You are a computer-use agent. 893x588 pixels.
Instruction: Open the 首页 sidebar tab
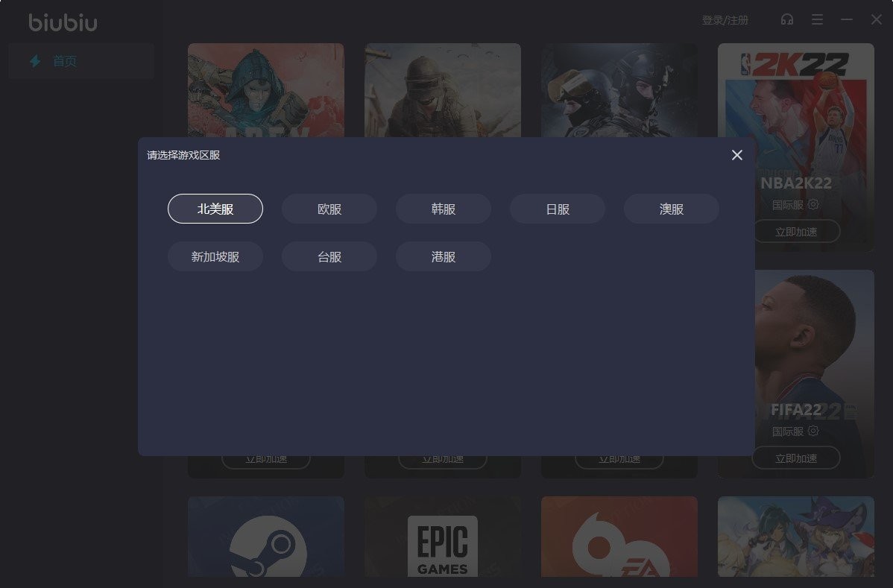click(x=81, y=61)
